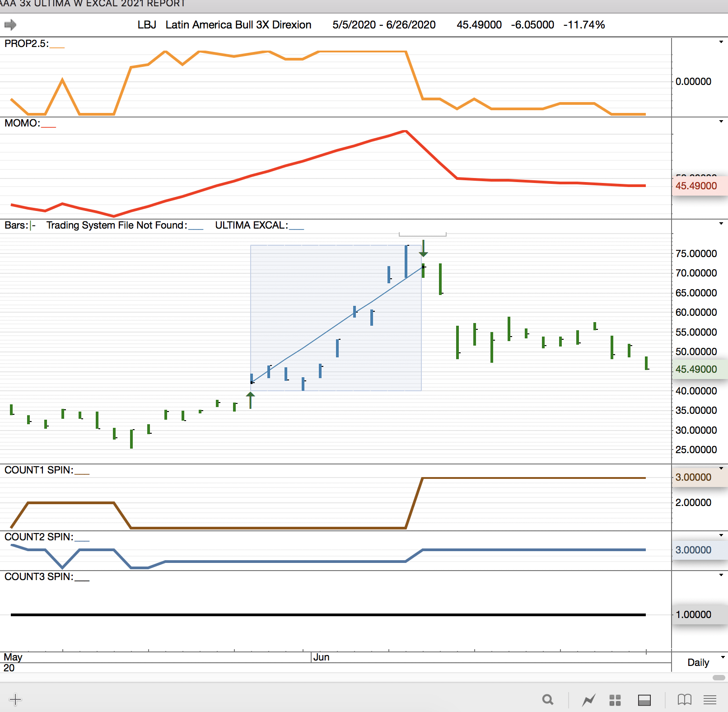This screenshot has height=712, width=728.
Task: Open the MOMO pane dropdown triangle
Action: tap(721, 122)
